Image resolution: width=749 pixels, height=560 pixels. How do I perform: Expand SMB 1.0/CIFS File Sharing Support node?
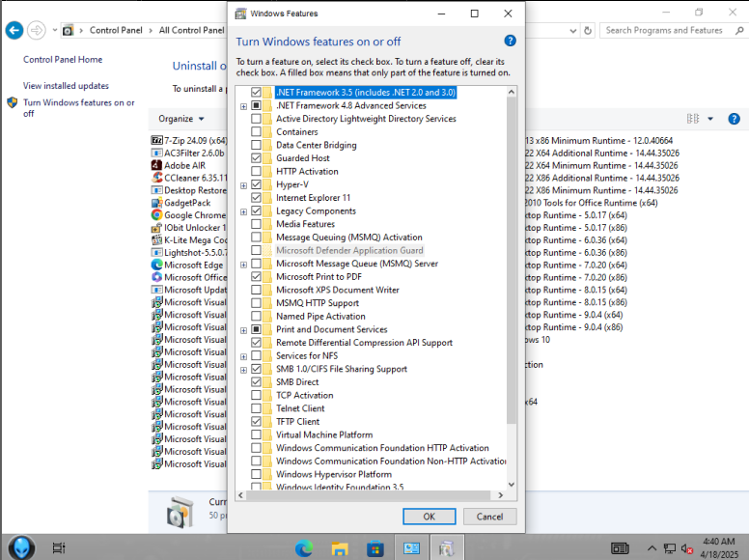tap(243, 370)
